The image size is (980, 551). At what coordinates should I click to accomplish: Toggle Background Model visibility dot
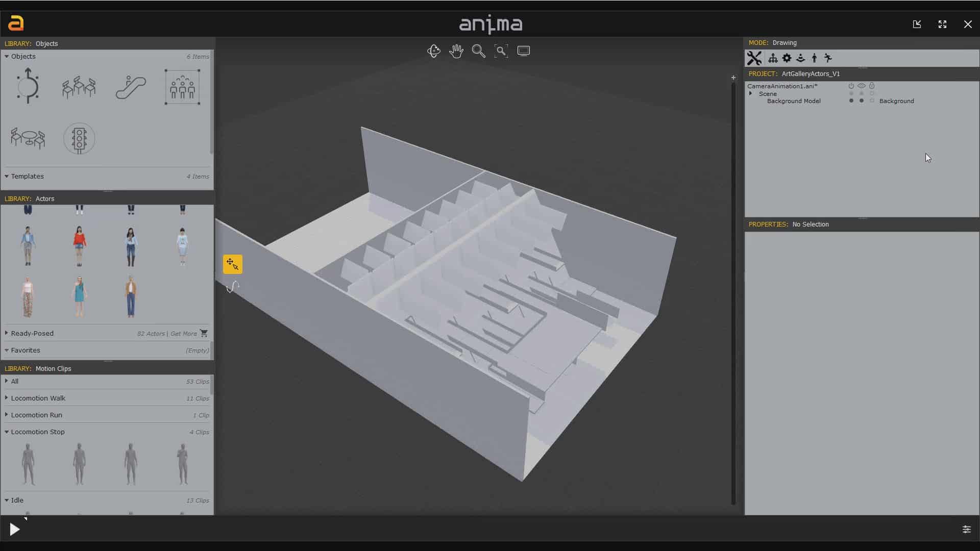pos(861,101)
